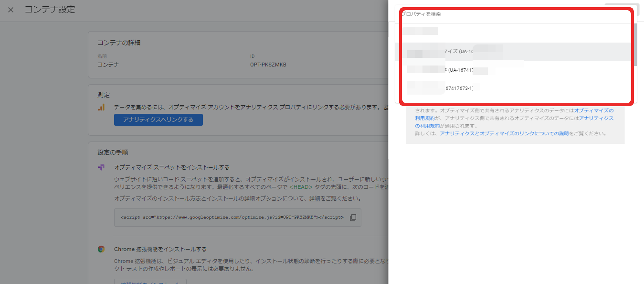Click the Chrome 拡張機能をインストールする title

pos(160,249)
